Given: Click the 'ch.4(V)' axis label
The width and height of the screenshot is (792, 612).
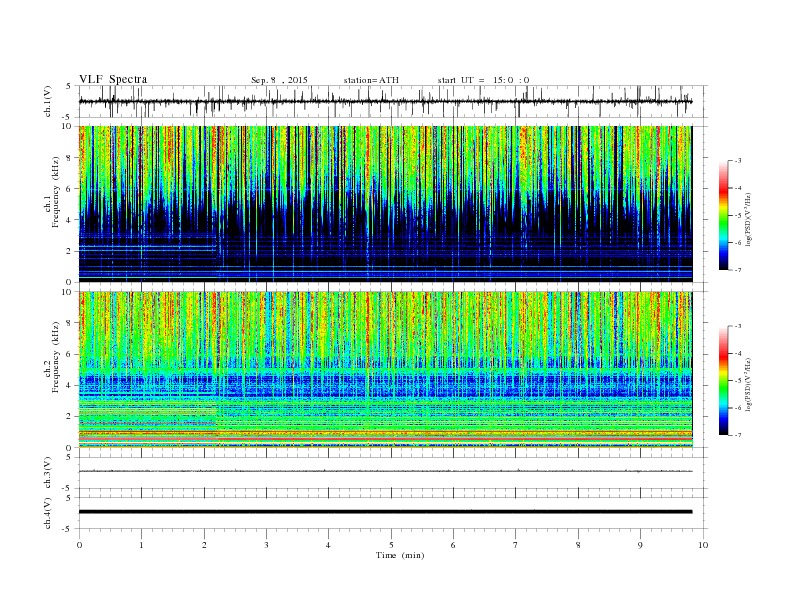Looking at the screenshot, I should [47, 513].
